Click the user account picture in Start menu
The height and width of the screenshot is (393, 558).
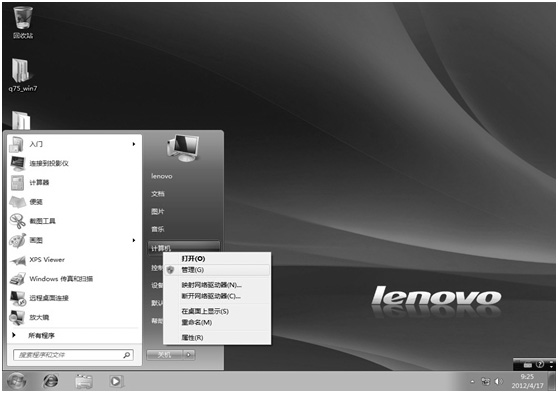point(183,148)
